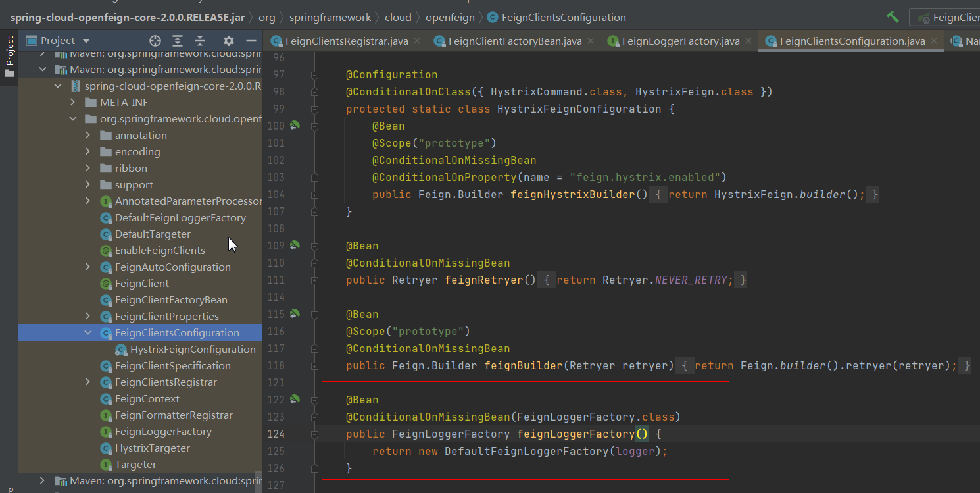The width and height of the screenshot is (980, 493).
Task: Open the run configuration dropdown FeignClie...
Action: pos(946,18)
